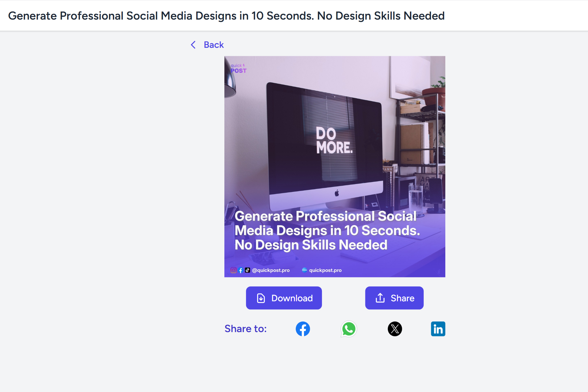Click the Facebook icon in design footer
The image size is (588, 392).
[241, 270]
